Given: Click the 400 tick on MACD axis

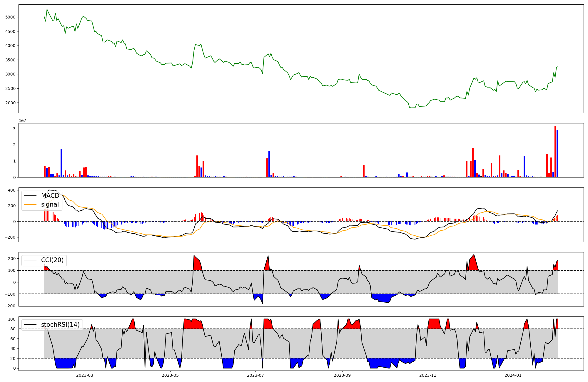Looking at the screenshot, I should pos(12,190).
